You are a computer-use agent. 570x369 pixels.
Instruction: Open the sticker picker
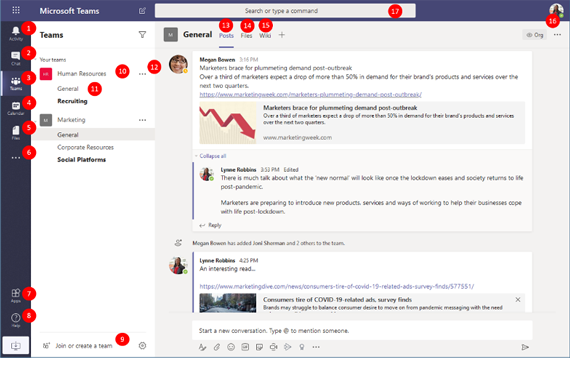259,347
